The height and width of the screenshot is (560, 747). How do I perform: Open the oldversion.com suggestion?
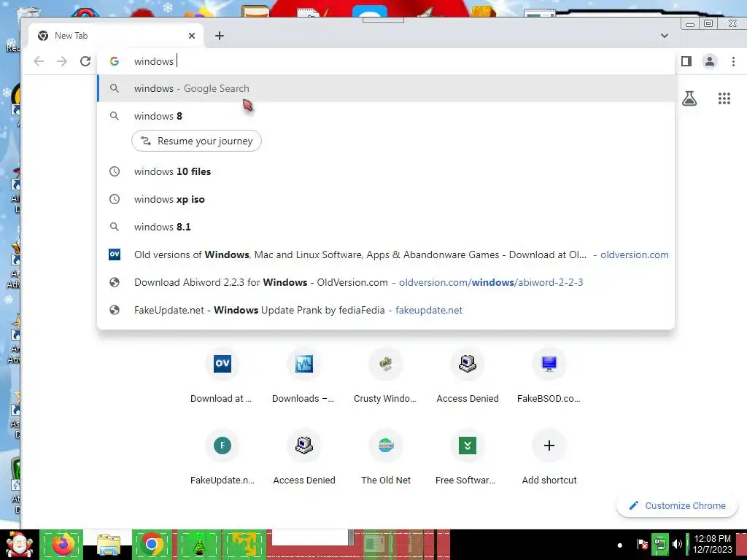(x=386, y=254)
